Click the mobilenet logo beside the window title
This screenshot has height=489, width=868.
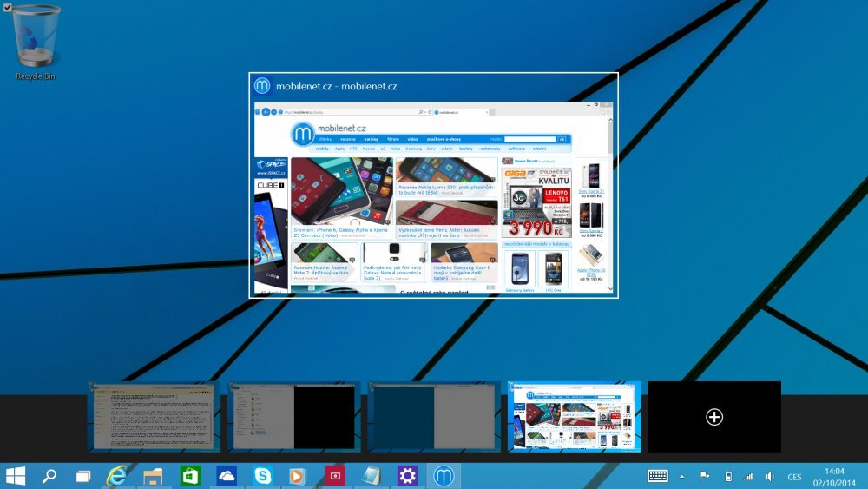262,86
